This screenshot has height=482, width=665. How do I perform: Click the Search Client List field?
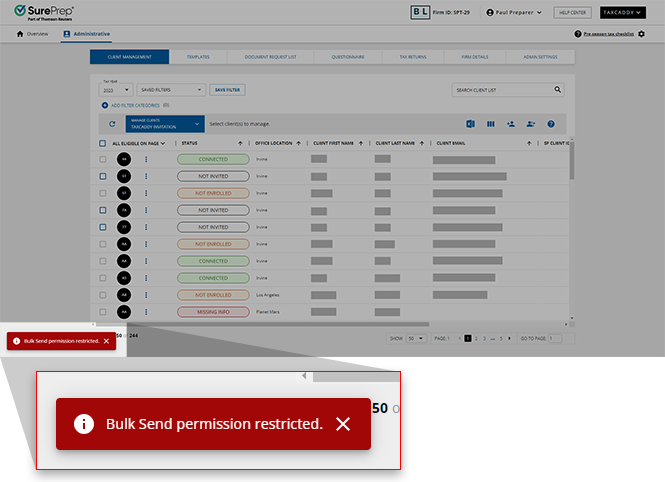pos(500,90)
